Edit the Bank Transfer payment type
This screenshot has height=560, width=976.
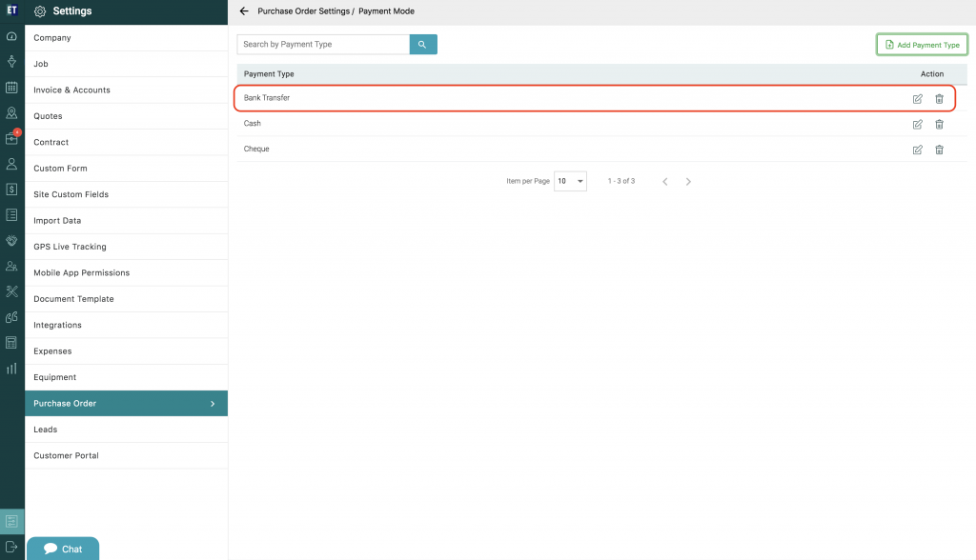click(918, 98)
